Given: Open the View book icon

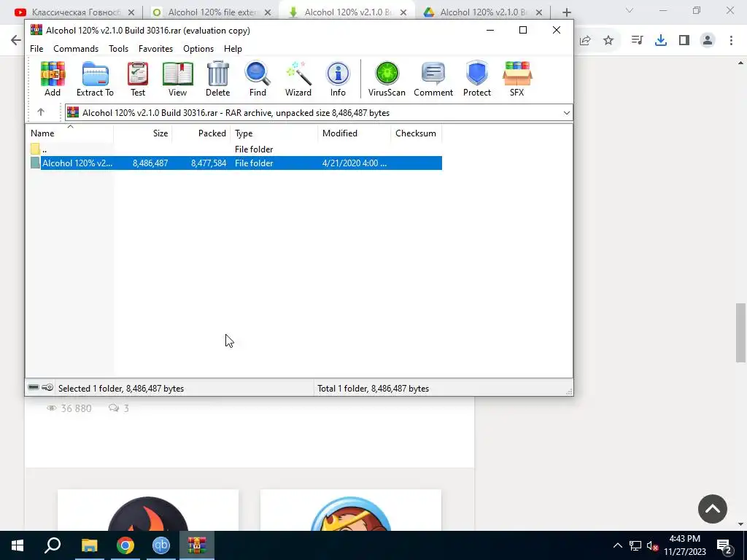Looking at the screenshot, I should [178, 79].
